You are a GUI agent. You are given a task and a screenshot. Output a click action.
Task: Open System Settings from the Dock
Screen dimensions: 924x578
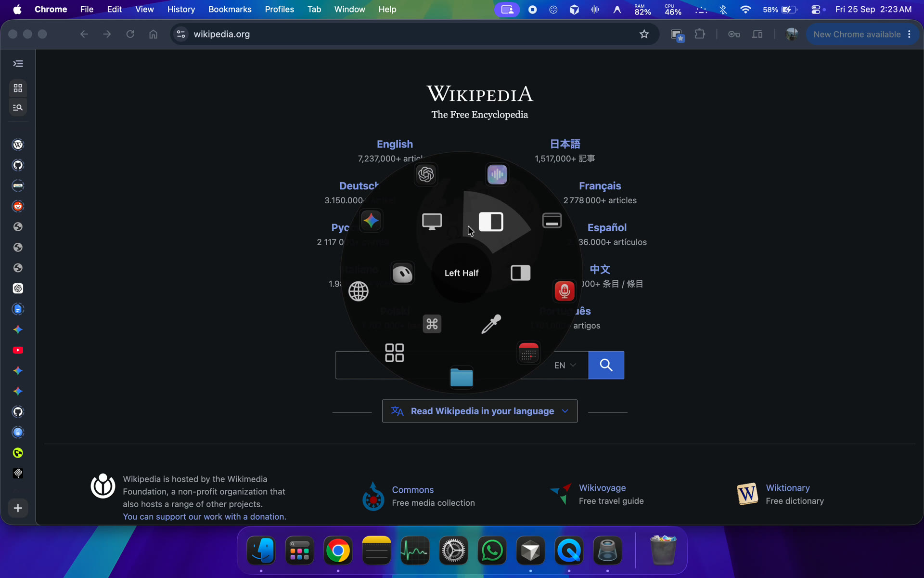453,551
